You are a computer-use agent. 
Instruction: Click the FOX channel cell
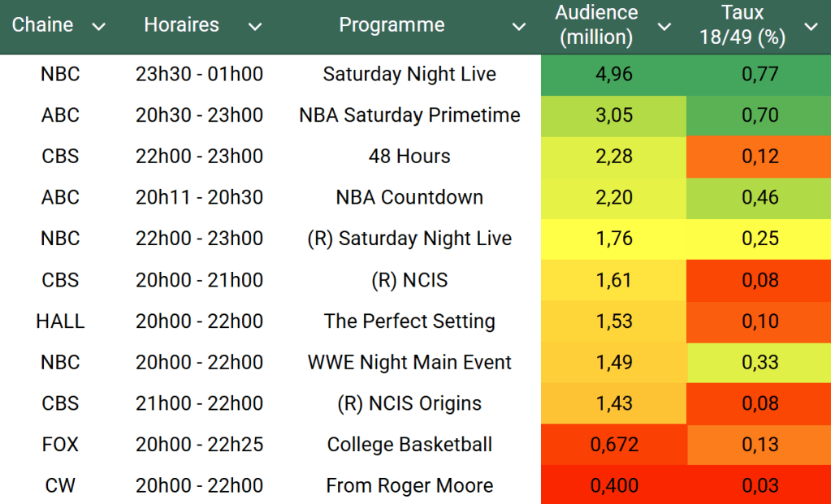point(60,445)
